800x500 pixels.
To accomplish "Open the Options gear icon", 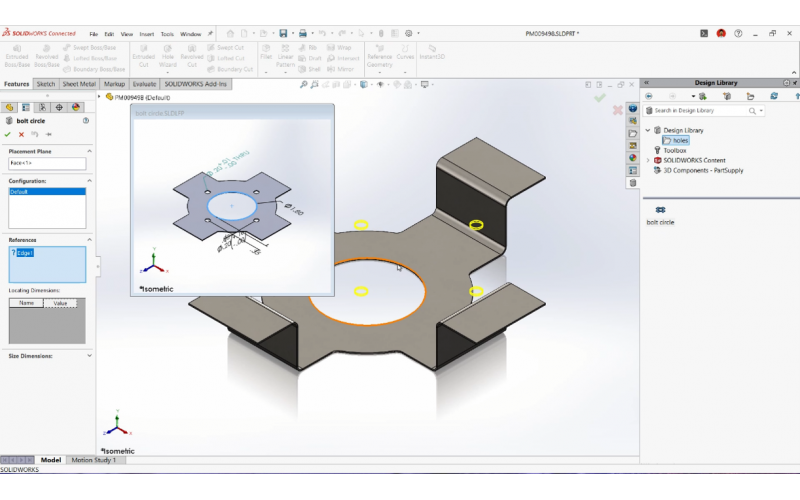I will [x=409, y=34].
